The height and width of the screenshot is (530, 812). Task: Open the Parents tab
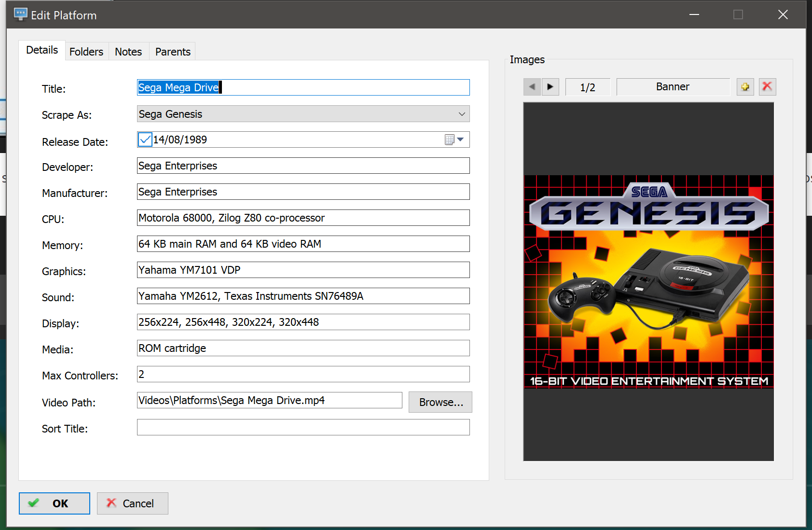coord(173,52)
